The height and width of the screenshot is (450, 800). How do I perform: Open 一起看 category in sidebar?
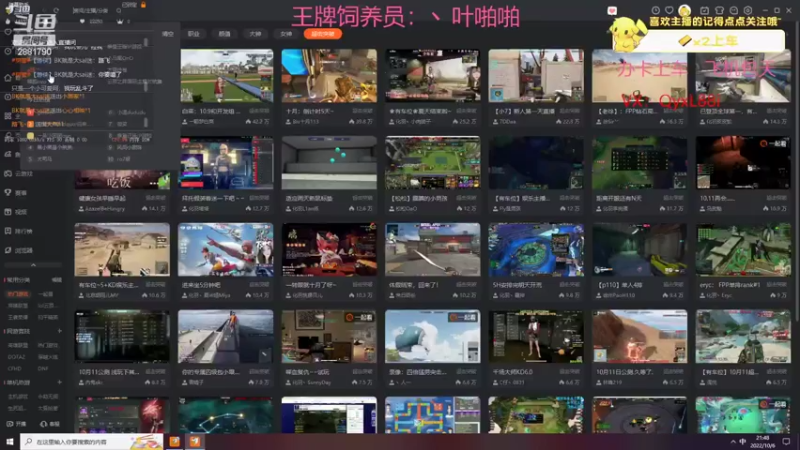tap(45, 294)
